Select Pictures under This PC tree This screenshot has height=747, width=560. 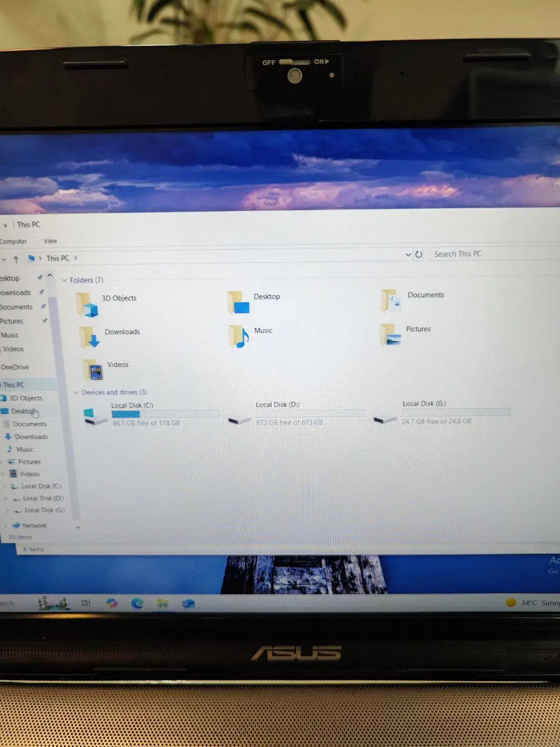tap(29, 462)
